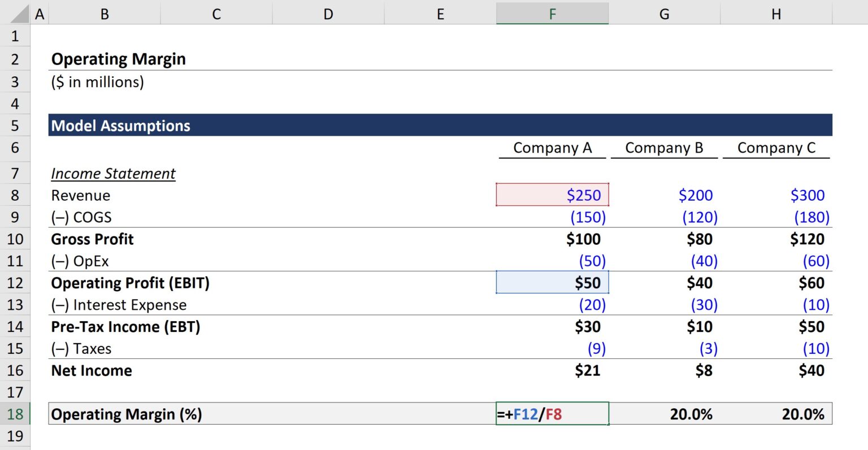Click the ($ in millions) label cell
The image size is (868, 450).
(x=96, y=81)
